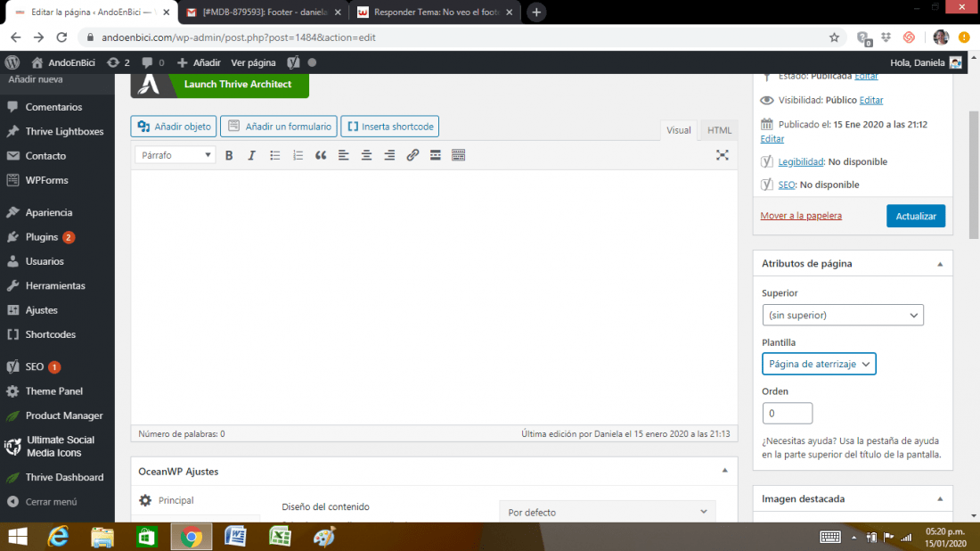Open Usuarios sidebar menu

[45, 261]
